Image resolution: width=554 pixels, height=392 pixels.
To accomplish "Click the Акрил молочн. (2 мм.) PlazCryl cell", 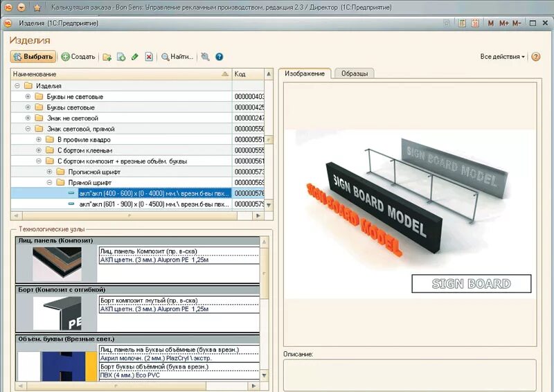I will pyautogui.click(x=179, y=358).
